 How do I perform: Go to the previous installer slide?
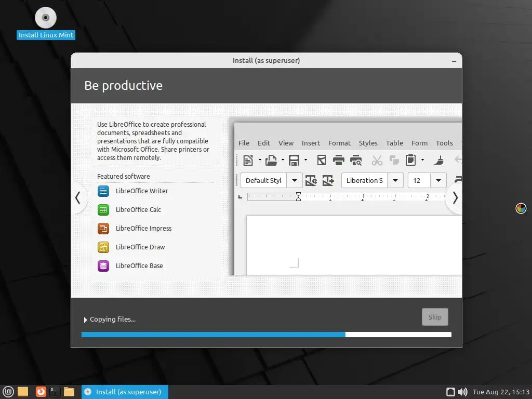click(x=78, y=198)
